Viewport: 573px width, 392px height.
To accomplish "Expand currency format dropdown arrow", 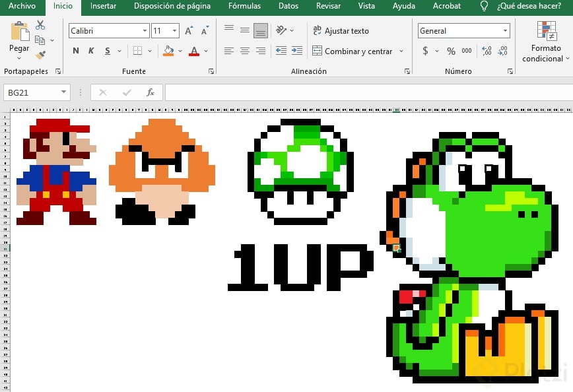I will 437,51.
